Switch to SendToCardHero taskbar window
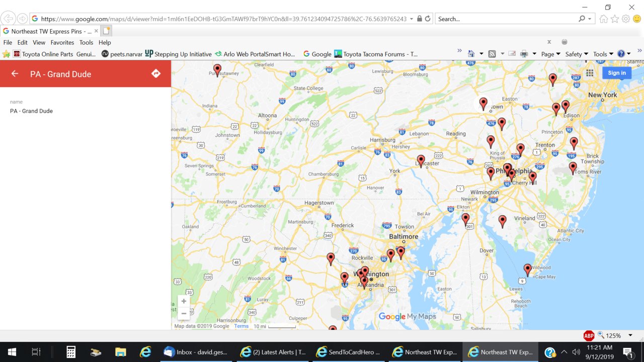The image size is (644, 362). tap(348, 352)
